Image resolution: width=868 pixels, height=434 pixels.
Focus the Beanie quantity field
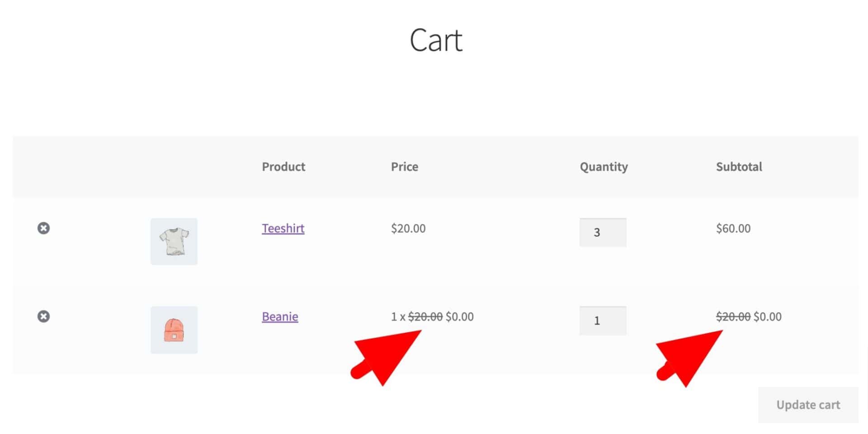(603, 321)
